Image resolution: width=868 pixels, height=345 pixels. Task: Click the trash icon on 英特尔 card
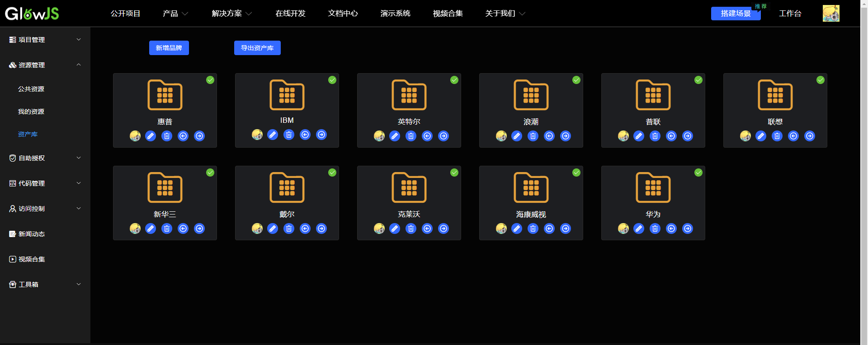coord(411,136)
